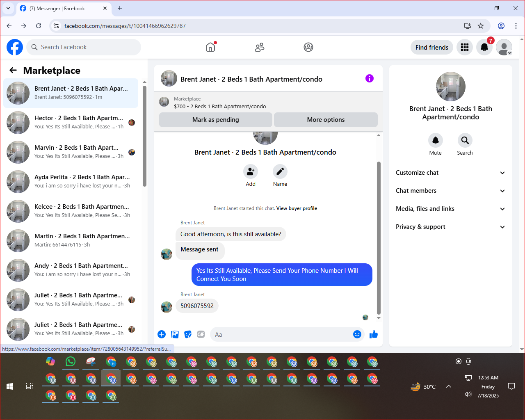Open the account profile avatar menu
Image resolution: width=525 pixels, height=420 pixels.
pos(504,47)
